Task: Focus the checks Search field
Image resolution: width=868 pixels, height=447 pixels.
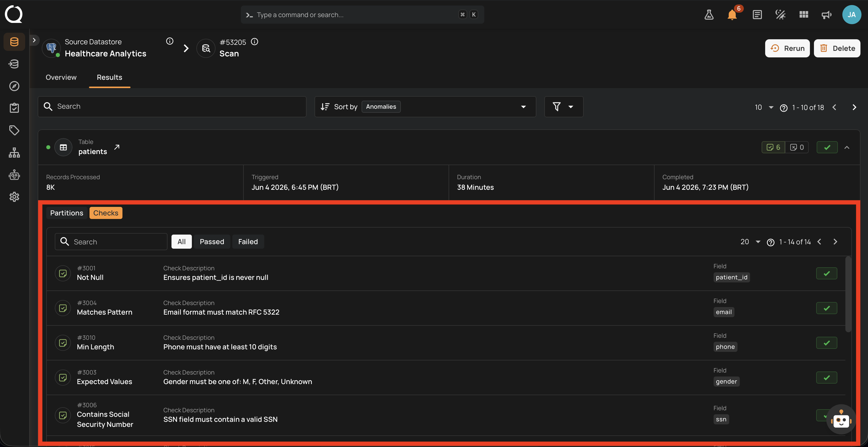Action: 111,242
